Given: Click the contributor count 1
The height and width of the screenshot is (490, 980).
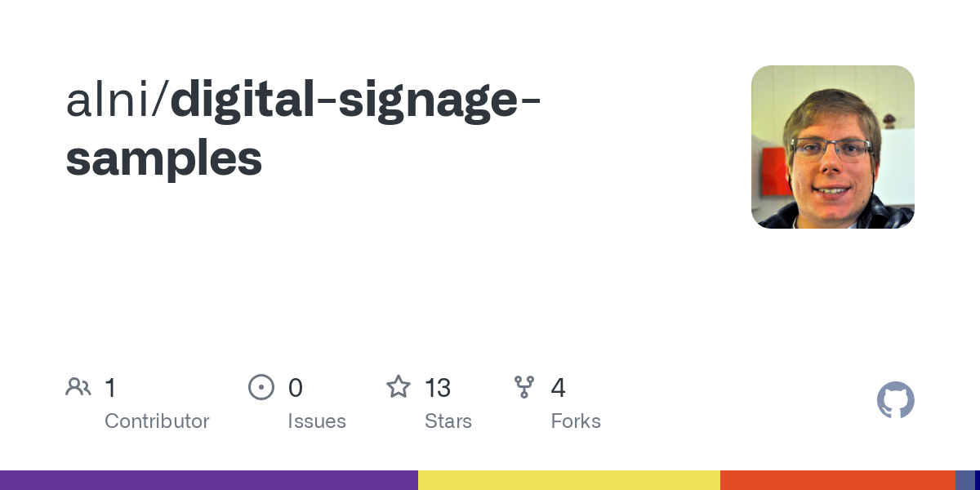Looking at the screenshot, I should click(110, 388).
